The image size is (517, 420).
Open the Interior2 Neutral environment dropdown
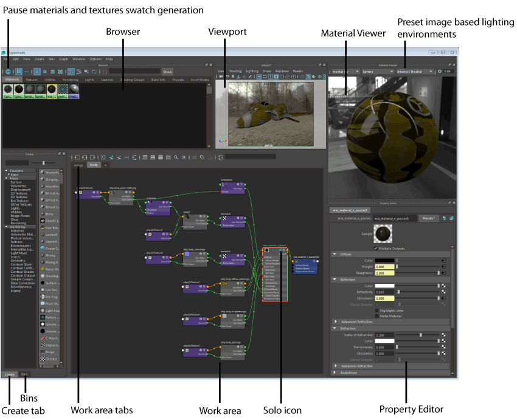[431, 71]
